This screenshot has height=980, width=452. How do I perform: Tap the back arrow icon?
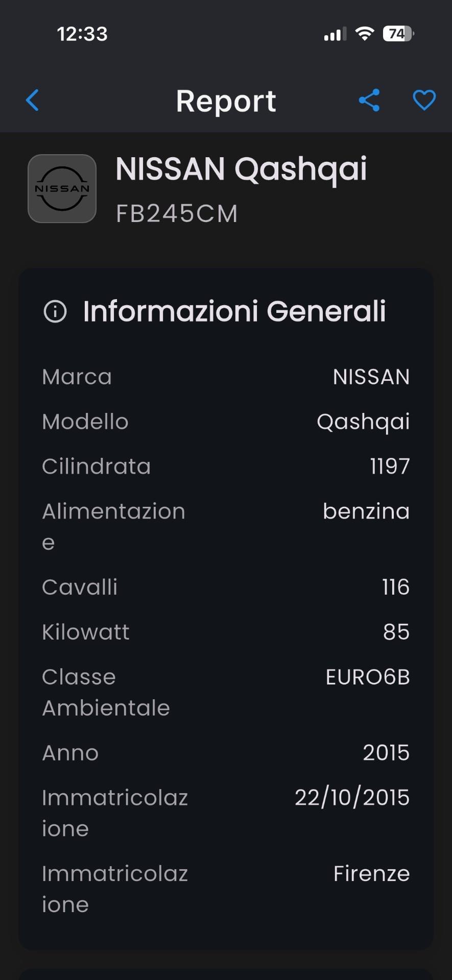click(x=32, y=100)
